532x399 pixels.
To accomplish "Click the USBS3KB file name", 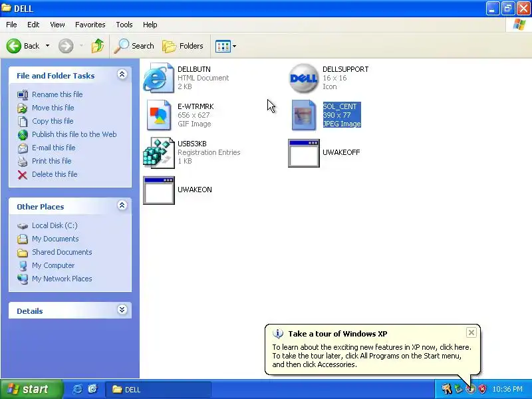I will pyautogui.click(x=192, y=144).
